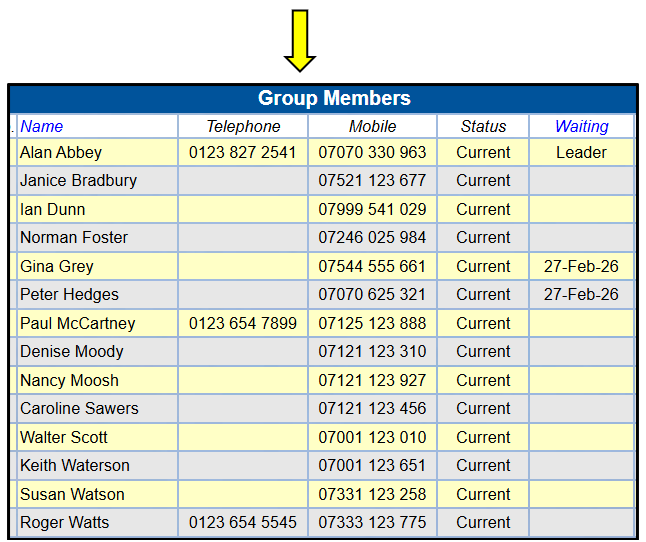Select the Group Members title bar
Viewport: 646px width, 542px height.
click(x=323, y=98)
